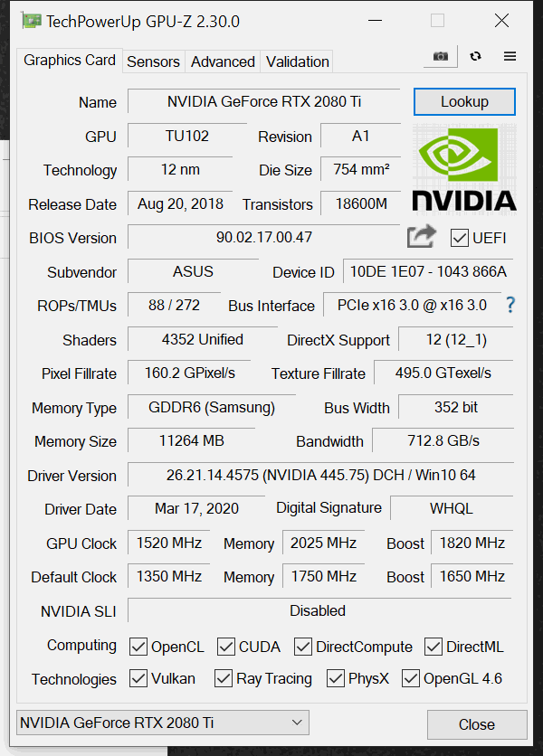
Task: Take a screenshot with the camera icon
Action: click(x=440, y=56)
